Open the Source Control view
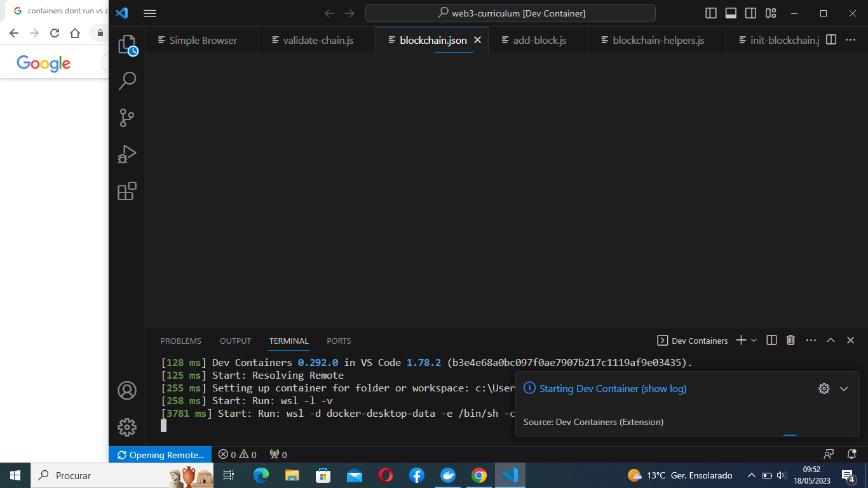 pos(126,118)
